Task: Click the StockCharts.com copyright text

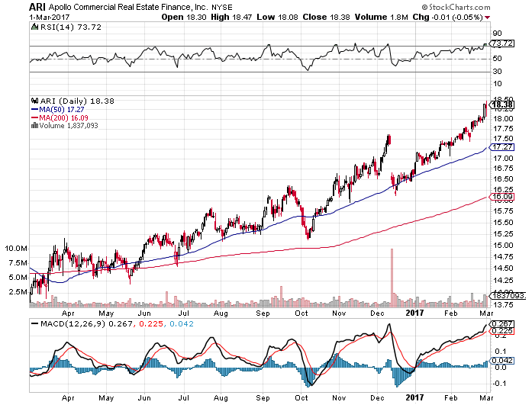Action: pos(456,7)
